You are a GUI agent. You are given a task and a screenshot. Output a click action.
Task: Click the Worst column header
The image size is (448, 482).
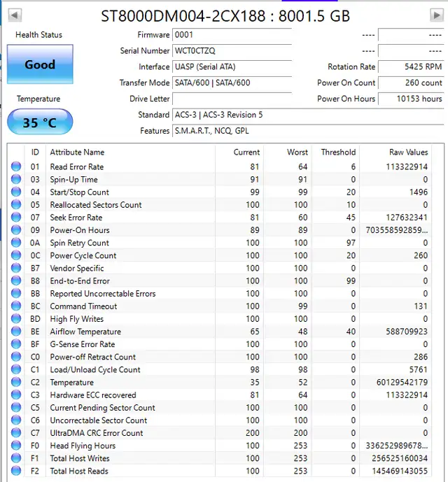point(297,153)
